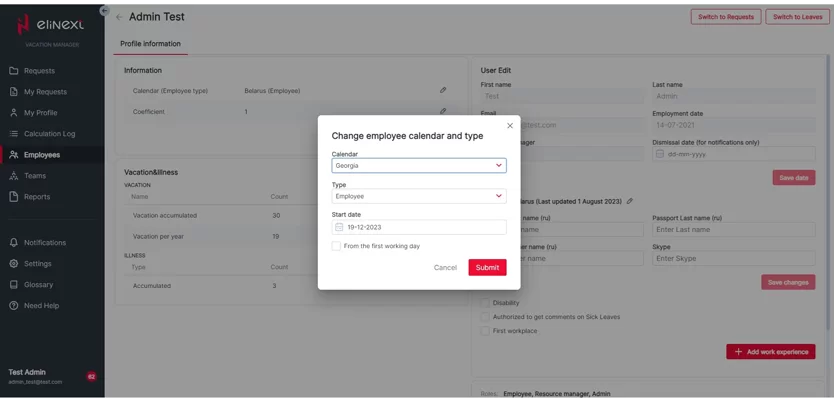Click calendar icon in Dismissal date field

(x=660, y=154)
